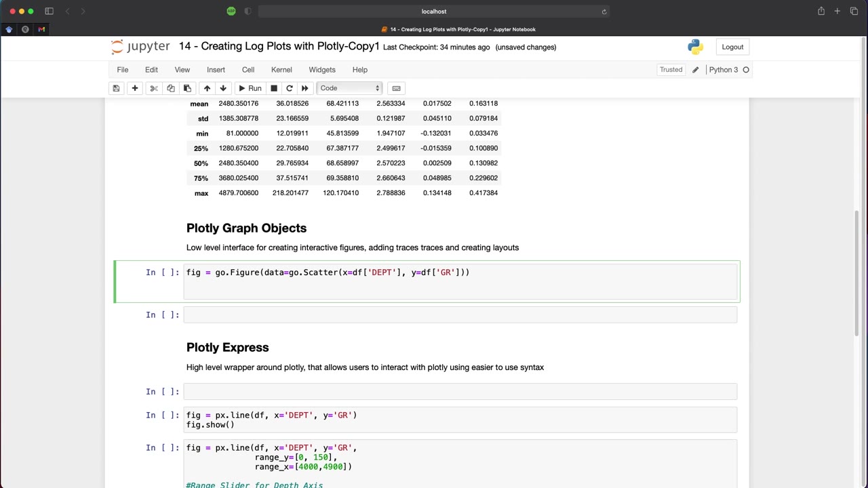868x488 pixels.
Task: Click the value 4879.700600 in the table
Action: coord(238,192)
